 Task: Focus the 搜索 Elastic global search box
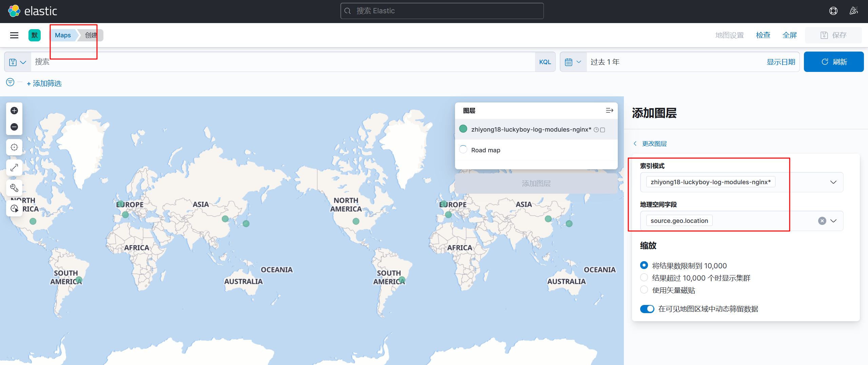(442, 11)
